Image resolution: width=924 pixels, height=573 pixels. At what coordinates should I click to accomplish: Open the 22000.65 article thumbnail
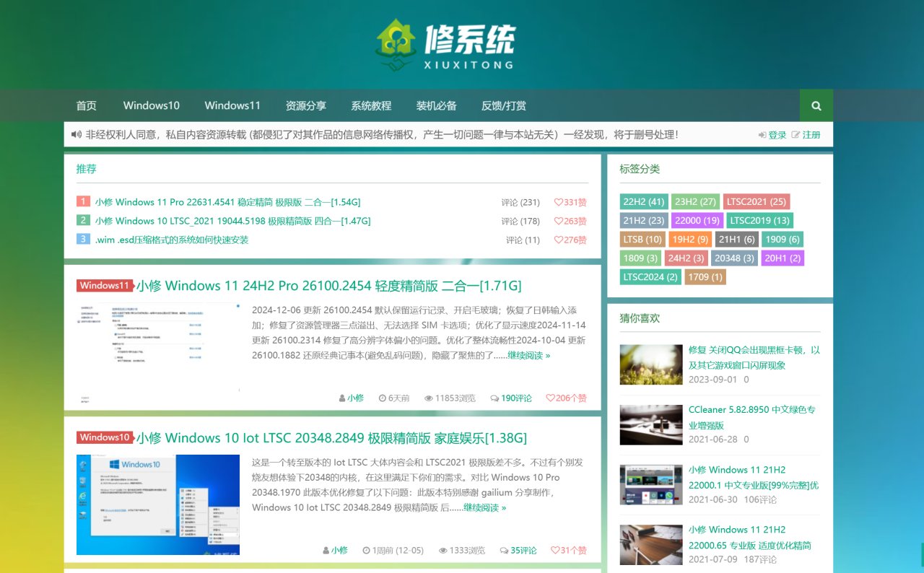point(651,544)
